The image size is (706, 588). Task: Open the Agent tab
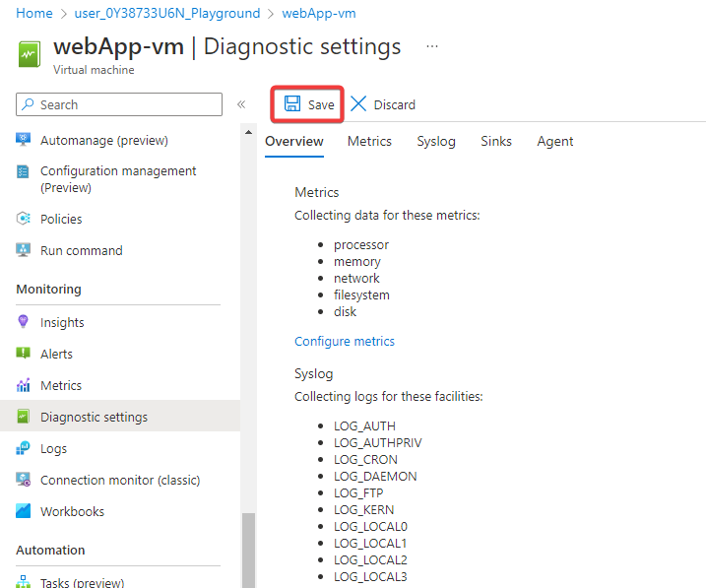(555, 141)
